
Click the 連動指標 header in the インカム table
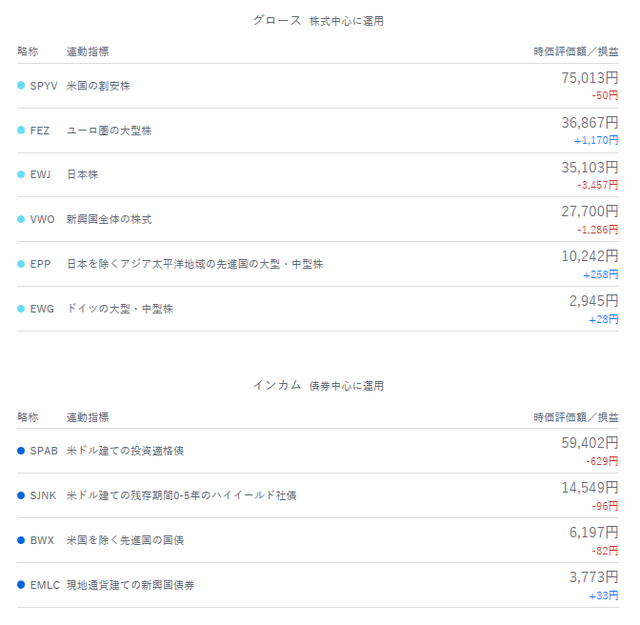[x=88, y=417]
